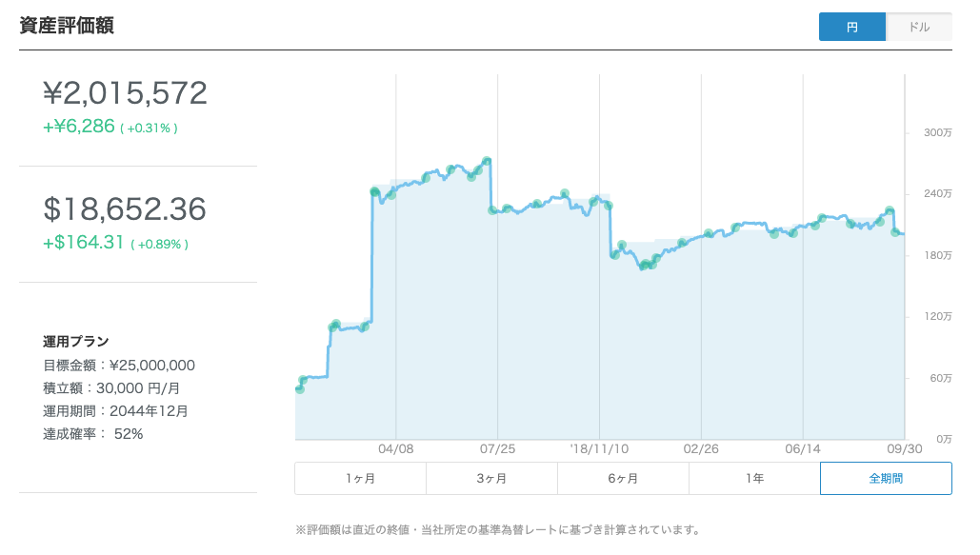Click the ¥2,015,572 total valuation amount

point(125,92)
